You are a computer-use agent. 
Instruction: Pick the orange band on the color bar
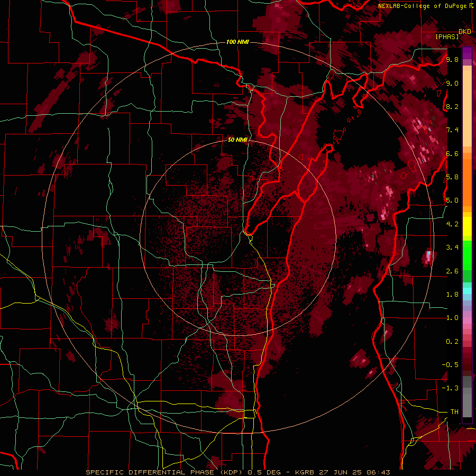468,182
